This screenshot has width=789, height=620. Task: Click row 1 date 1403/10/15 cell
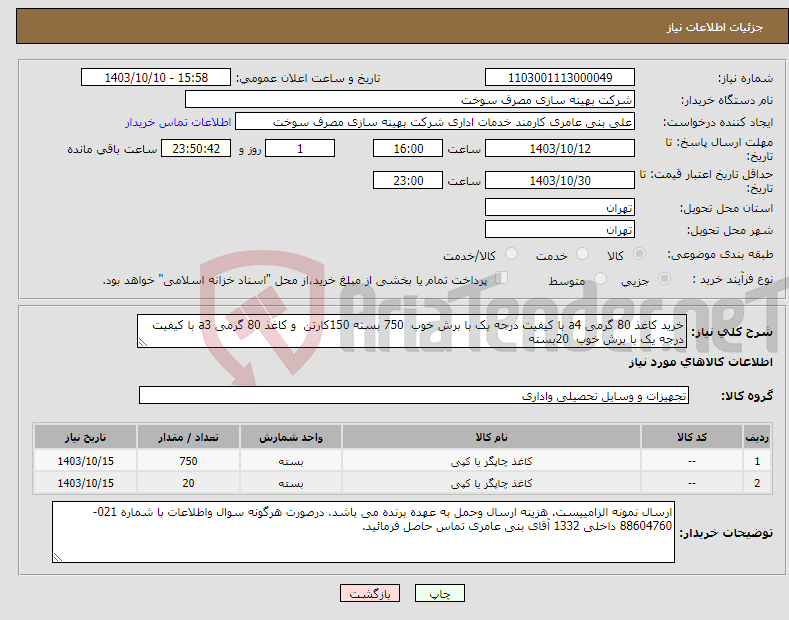pos(86,461)
